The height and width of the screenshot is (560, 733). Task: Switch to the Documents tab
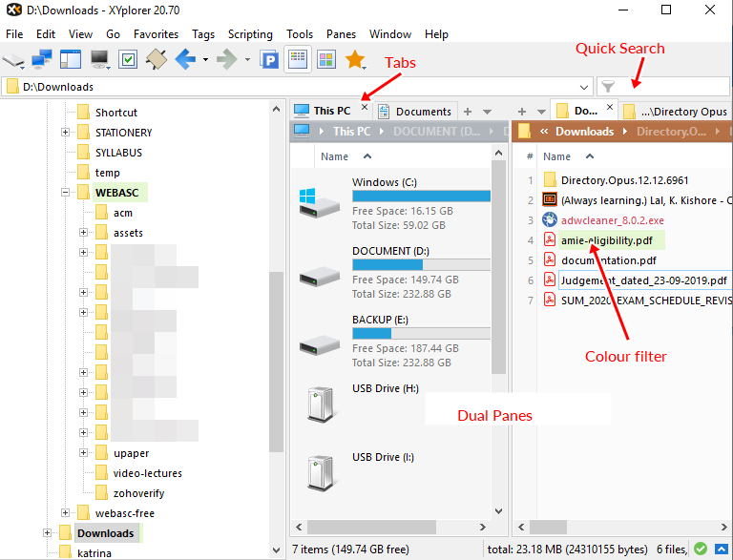(x=416, y=112)
